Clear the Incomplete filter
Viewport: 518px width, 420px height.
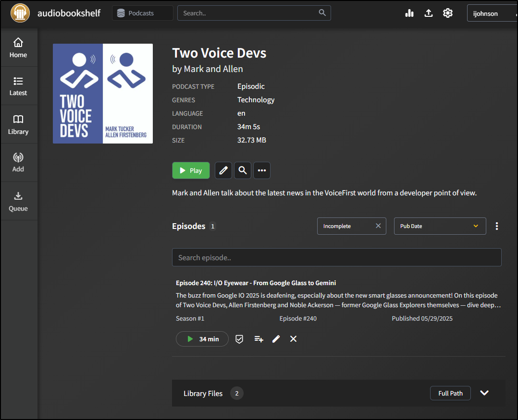point(378,226)
